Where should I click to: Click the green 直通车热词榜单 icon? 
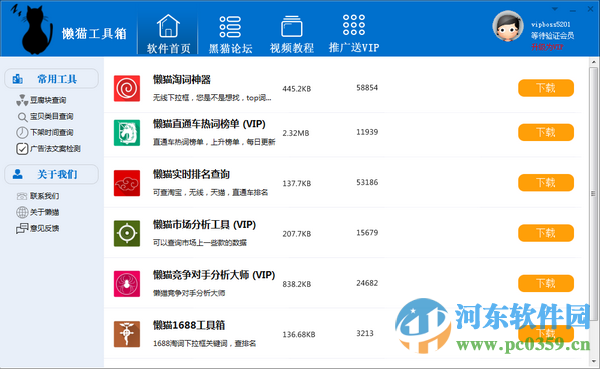tap(127, 133)
